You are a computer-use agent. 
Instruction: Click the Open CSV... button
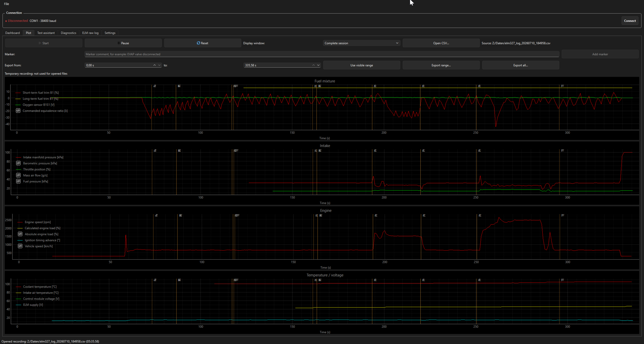coord(441,43)
